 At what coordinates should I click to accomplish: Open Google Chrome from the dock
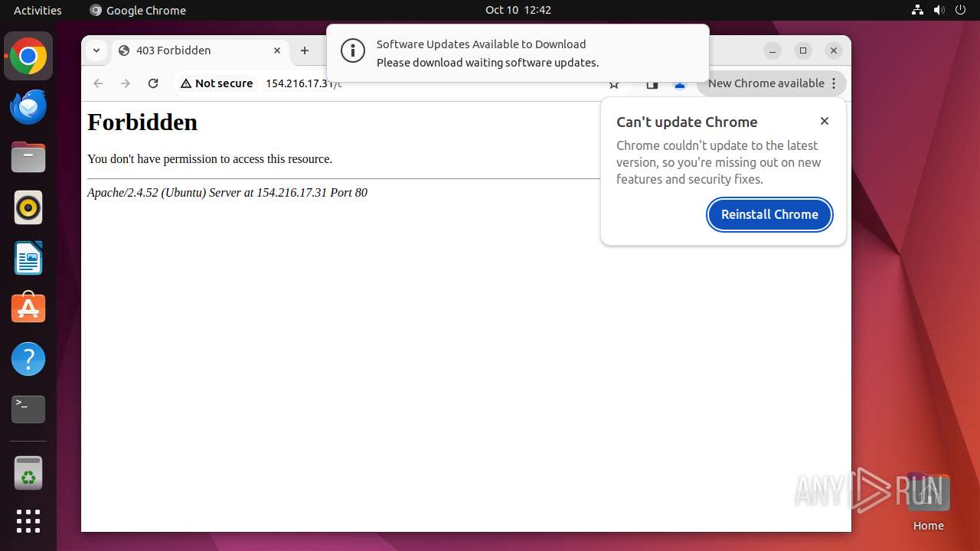pyautogui.click(x=28, y=56)
